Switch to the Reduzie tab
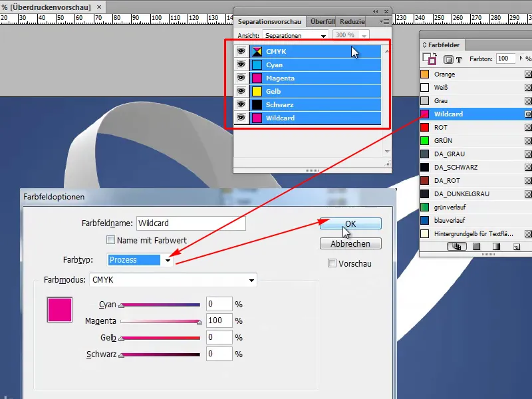The image size is (532, 399). point(352,21)
